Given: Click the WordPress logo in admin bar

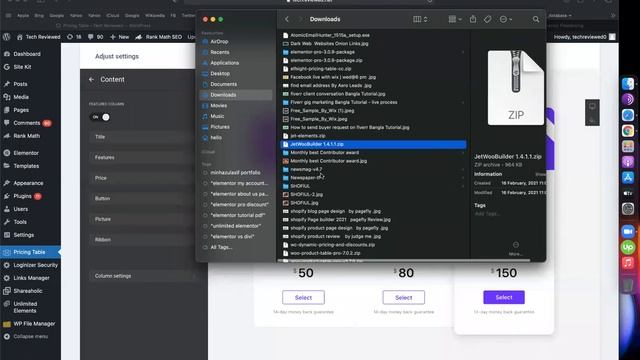Looking at the screenshot, I should (7, 37).
